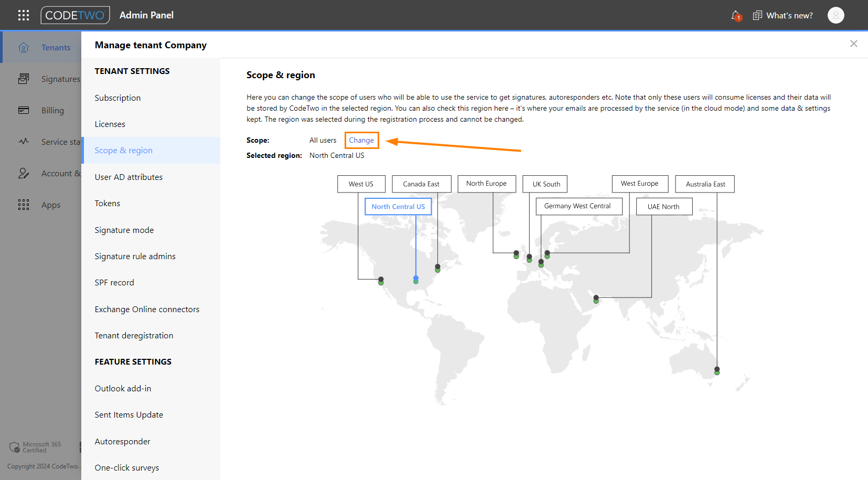Select the Australia East region label

pos(705,184)
